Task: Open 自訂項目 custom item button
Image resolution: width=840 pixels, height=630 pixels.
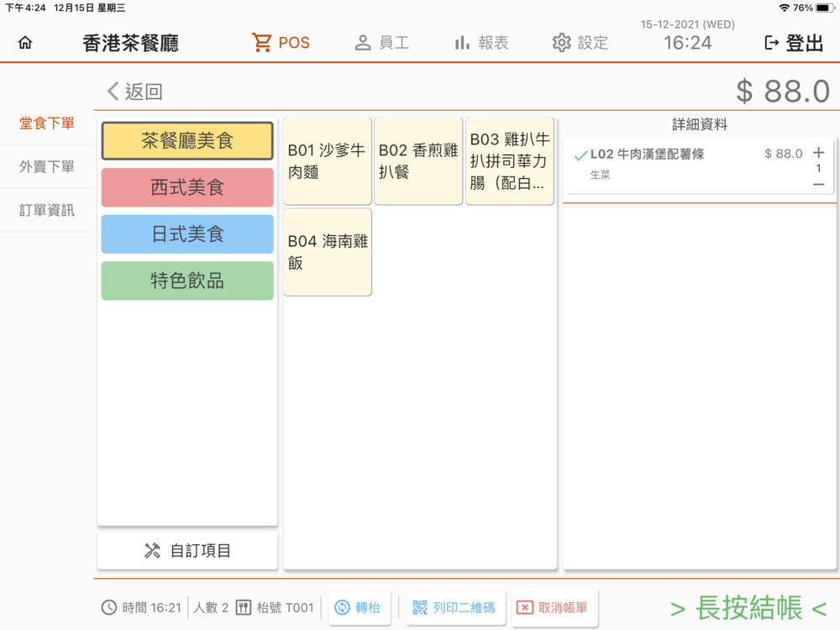Action: (x=187, y=550)
